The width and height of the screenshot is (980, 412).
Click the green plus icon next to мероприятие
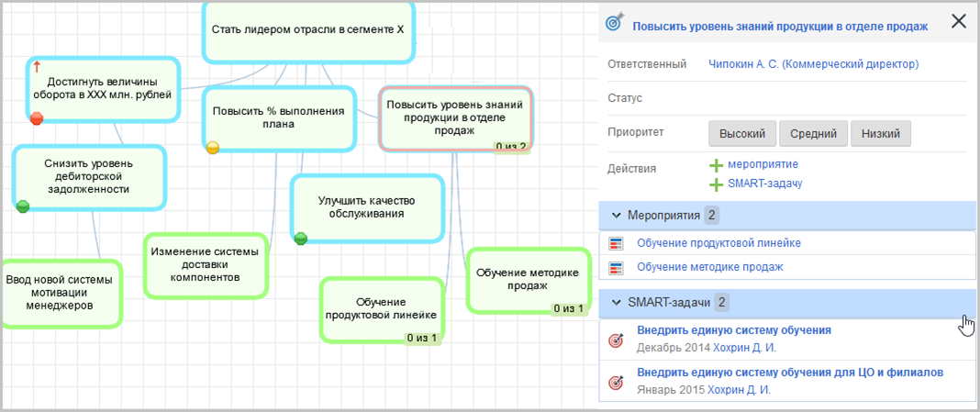tap(717, 166)
